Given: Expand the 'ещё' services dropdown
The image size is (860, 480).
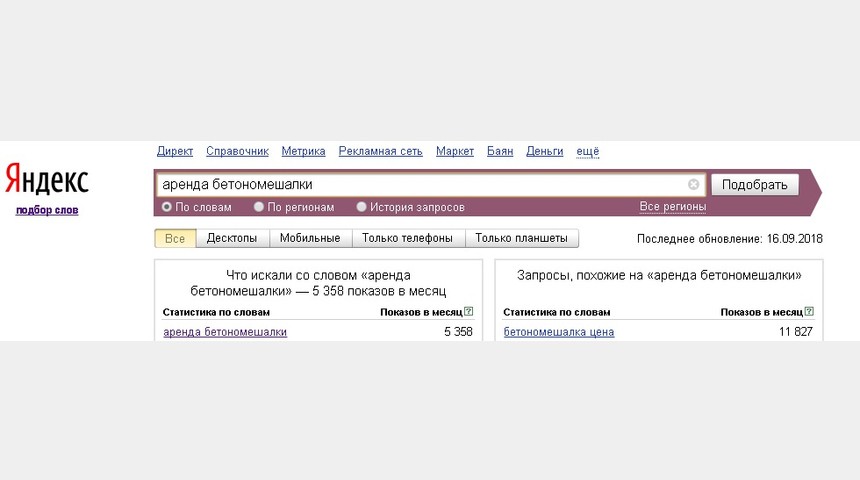Looking at the screenshot, I should point(587,151).
